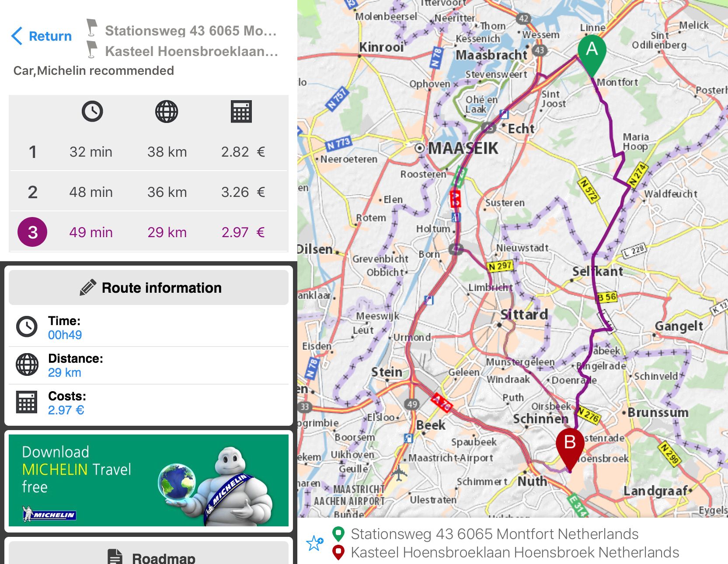Click the Stationsweg 43 departure address field
This screenshot has height=564, width=728.
pos(191,31)
